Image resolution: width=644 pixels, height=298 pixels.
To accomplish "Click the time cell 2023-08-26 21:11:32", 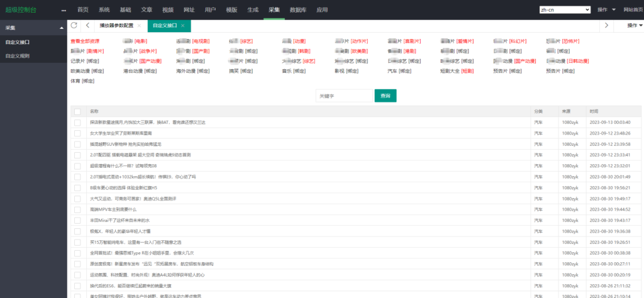I will (x=610, y=285).
